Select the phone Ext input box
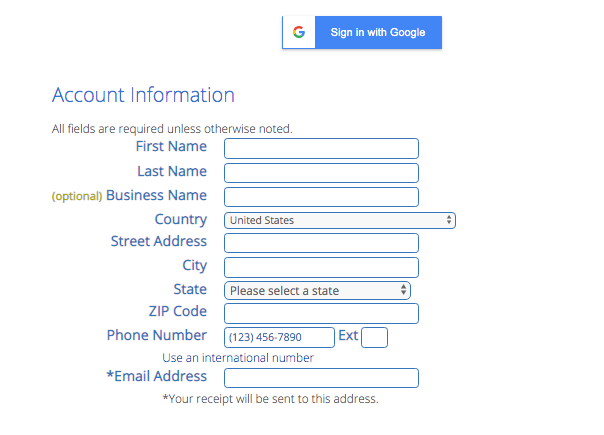This screenshot has width=604, height=435. coord(374,337)
